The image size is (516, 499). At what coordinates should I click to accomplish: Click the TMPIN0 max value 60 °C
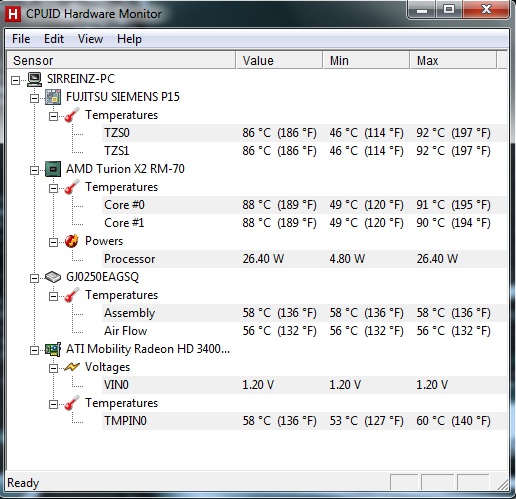coord(453,421)
